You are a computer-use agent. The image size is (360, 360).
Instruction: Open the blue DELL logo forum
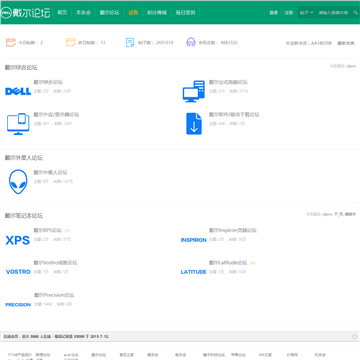click(18, 91)
